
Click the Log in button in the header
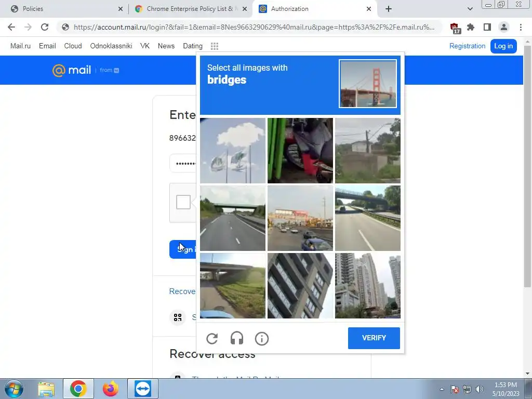tap(503, 46)
